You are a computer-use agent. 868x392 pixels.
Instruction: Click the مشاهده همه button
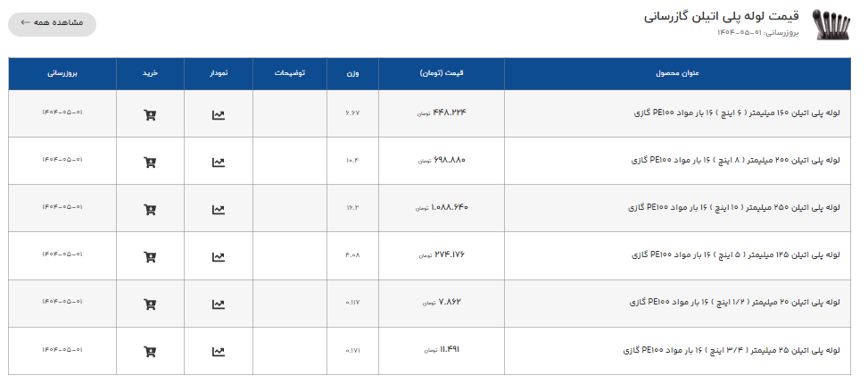point(52,24)
